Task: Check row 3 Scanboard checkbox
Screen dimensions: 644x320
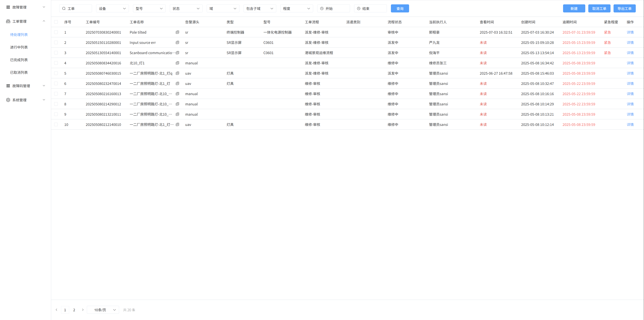Action: 56,53
